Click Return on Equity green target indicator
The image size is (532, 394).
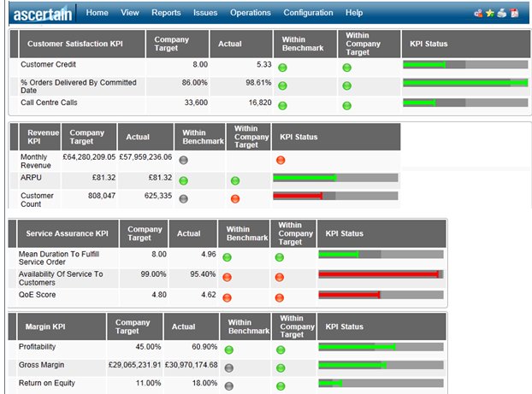[281, 385]
